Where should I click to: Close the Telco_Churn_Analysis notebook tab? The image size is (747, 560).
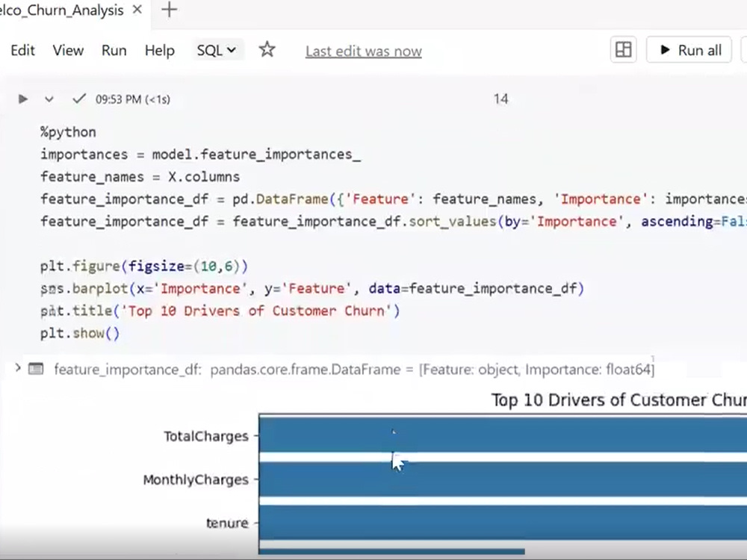137,10
